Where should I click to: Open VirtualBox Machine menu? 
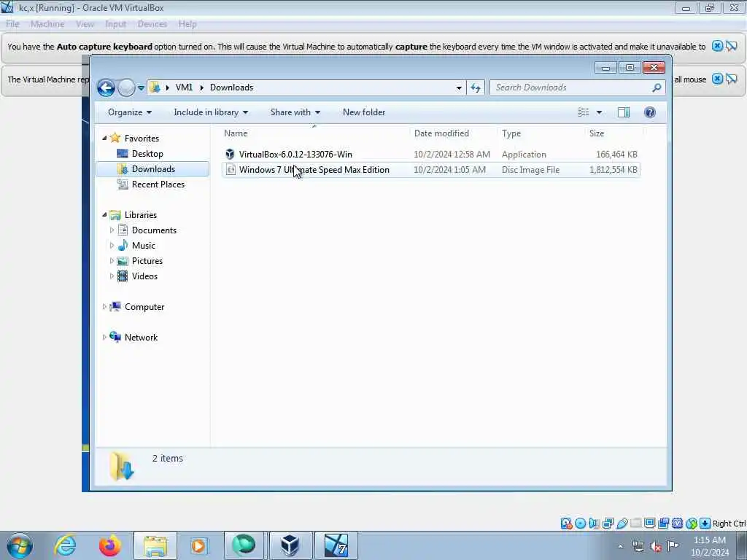pyautogui.click(x=47, y=24)
